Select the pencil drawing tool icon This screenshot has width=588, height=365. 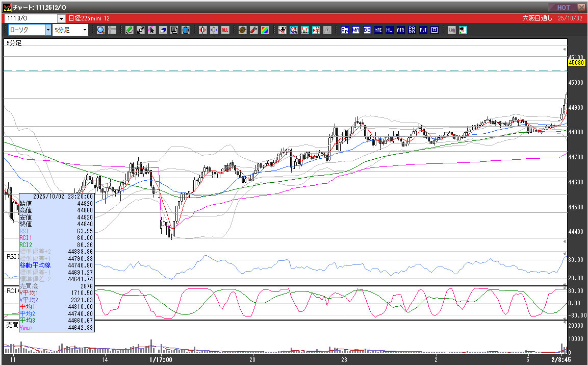coord(130,30)
